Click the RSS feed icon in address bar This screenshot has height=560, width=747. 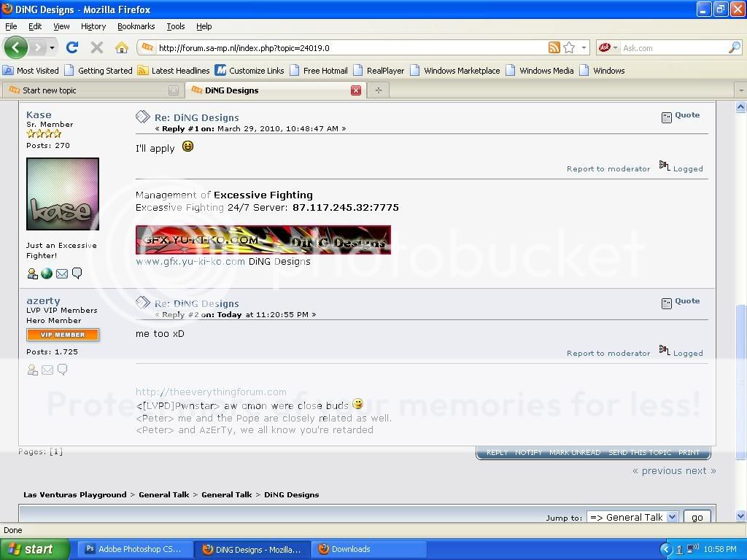click(554, 48)
